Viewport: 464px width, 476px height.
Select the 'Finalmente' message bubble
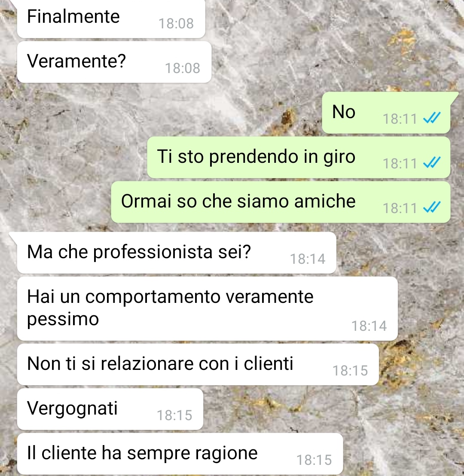coord(111,19)
